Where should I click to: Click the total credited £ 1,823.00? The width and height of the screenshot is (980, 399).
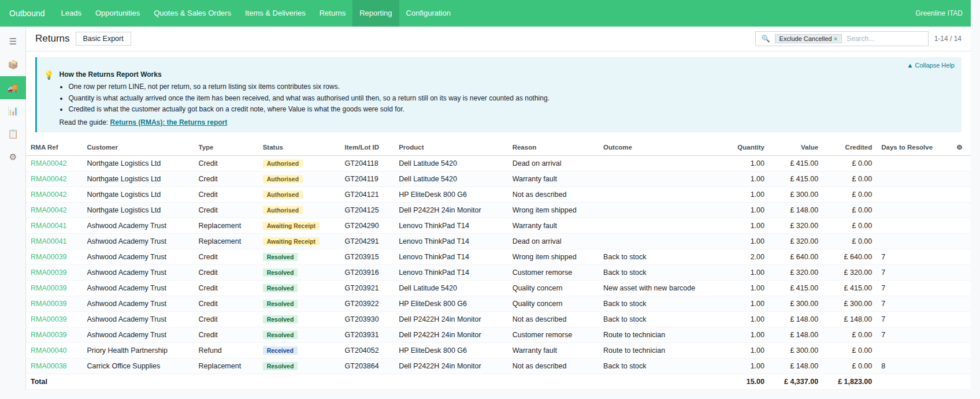click(x=855, y=382)
